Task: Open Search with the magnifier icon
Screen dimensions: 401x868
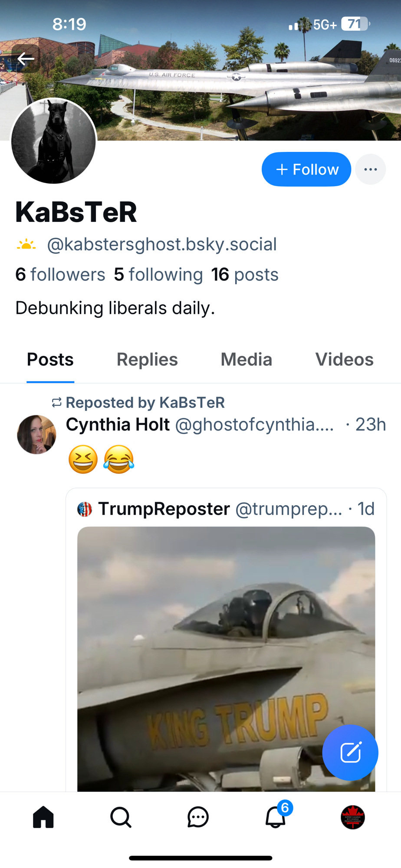Action: coord(121,817)
